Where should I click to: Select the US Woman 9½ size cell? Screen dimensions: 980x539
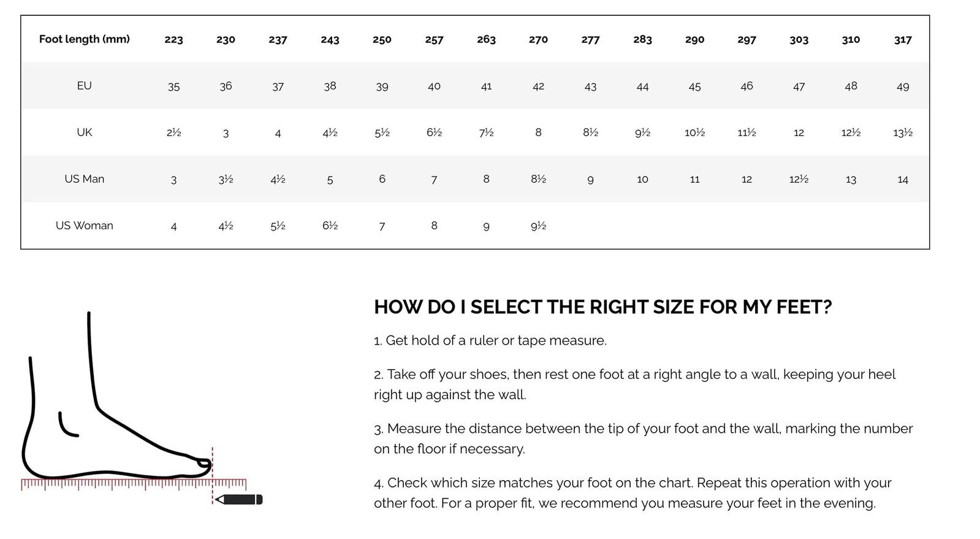click(x=538, y=226)
